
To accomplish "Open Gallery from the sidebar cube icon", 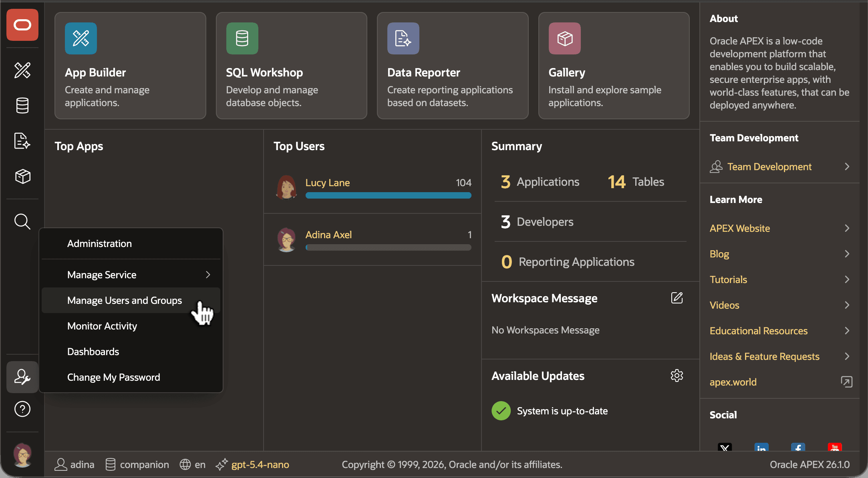I will tap(22, 176).
